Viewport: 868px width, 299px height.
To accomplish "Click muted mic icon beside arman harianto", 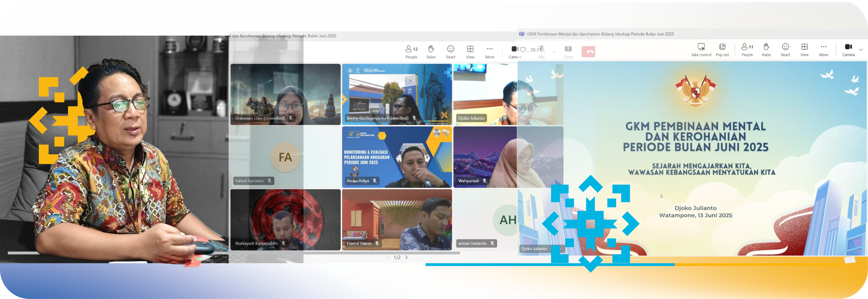I will pos(492,243).
